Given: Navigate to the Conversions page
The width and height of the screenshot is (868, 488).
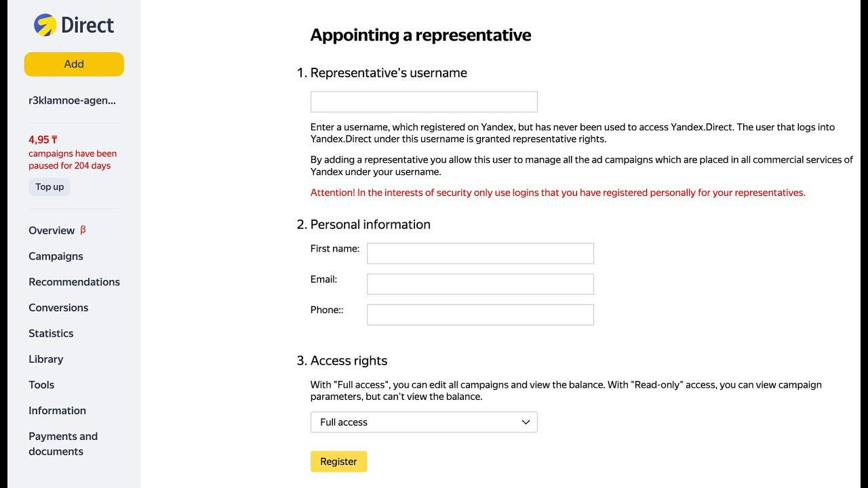Looking at the screenshot, I should pyautogui.click(x=58, y=308).
